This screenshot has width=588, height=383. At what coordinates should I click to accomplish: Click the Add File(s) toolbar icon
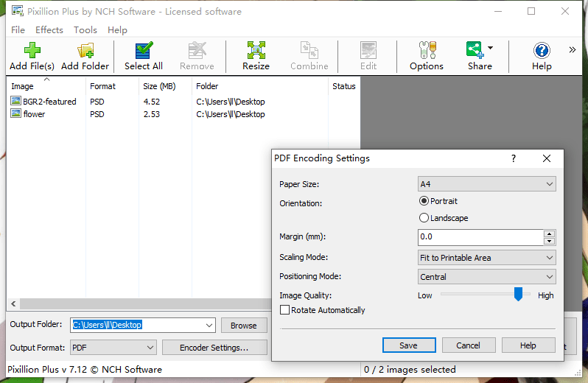[x=32, y=50]
